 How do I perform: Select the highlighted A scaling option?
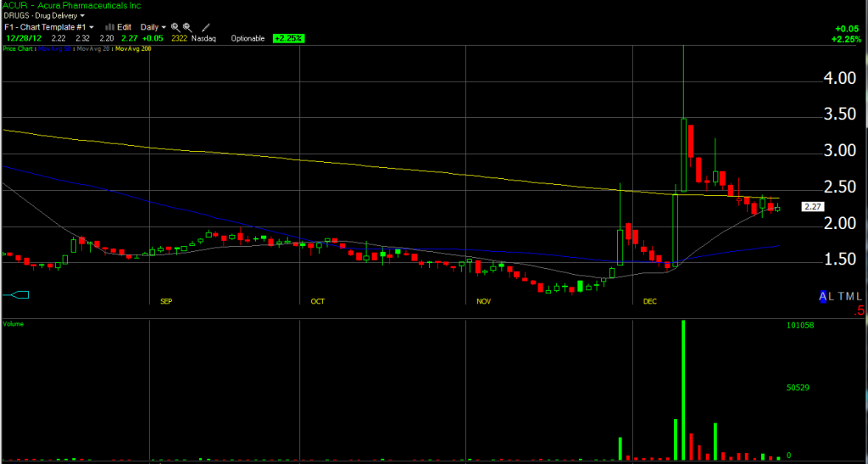coord(823,297)
